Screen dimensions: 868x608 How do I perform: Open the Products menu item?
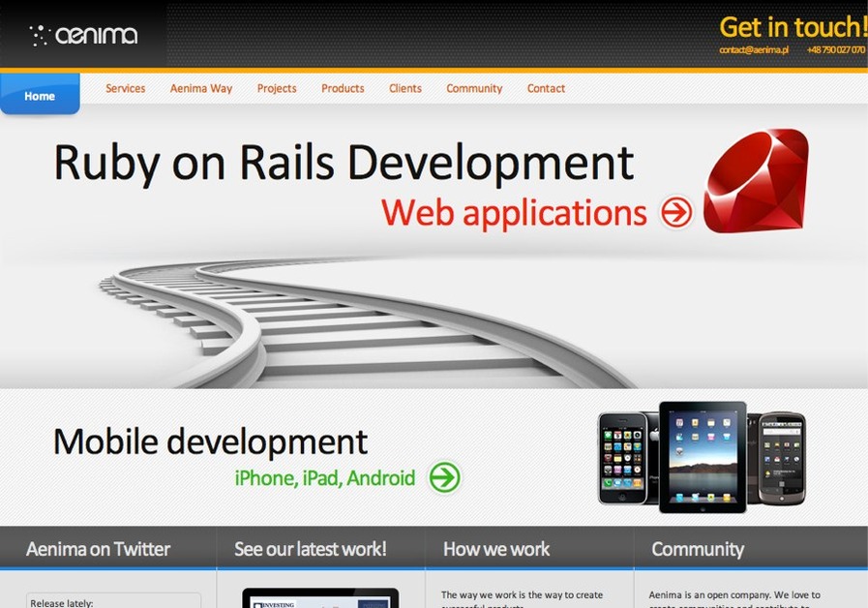point(343,88)
